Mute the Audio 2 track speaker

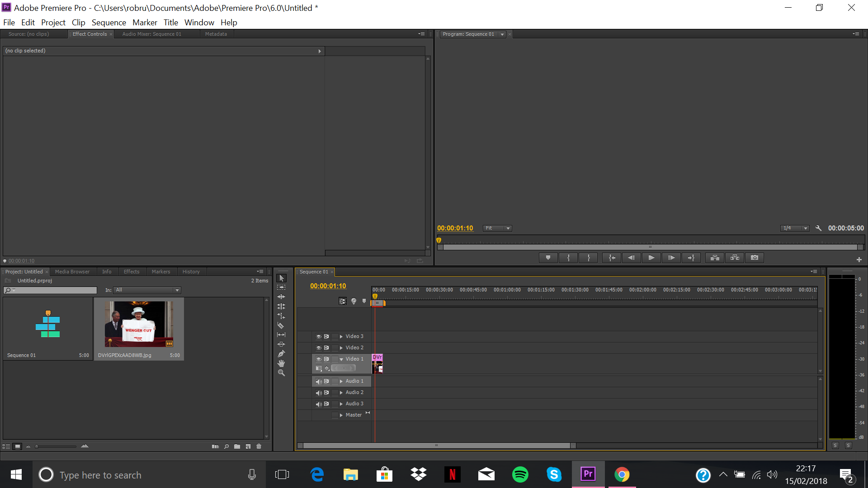(319, 393)
